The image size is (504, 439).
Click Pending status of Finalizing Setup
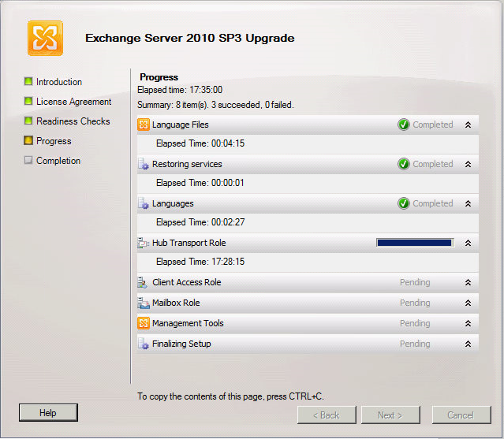pos(415,344)
